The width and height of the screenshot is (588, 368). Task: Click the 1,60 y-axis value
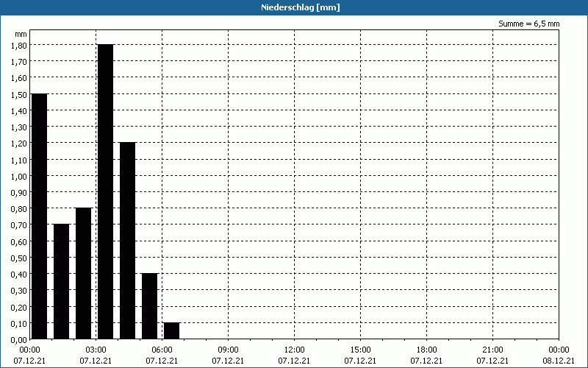(x=19, y=78)
